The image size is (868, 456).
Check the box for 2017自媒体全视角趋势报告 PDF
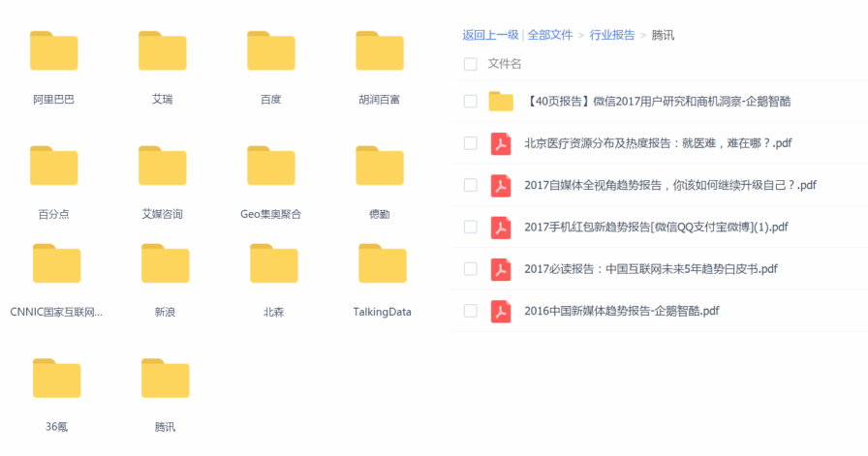(x=471, y=185)
